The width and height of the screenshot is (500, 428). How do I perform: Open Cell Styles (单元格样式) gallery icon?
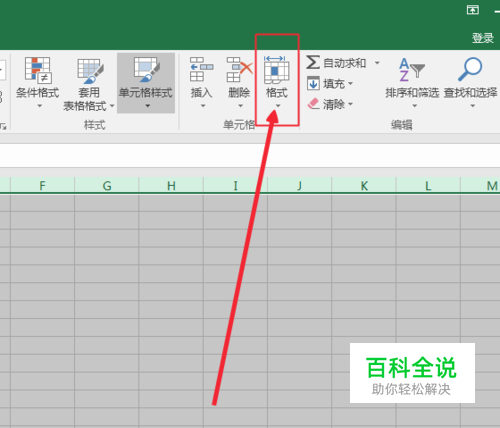(146, 70)
